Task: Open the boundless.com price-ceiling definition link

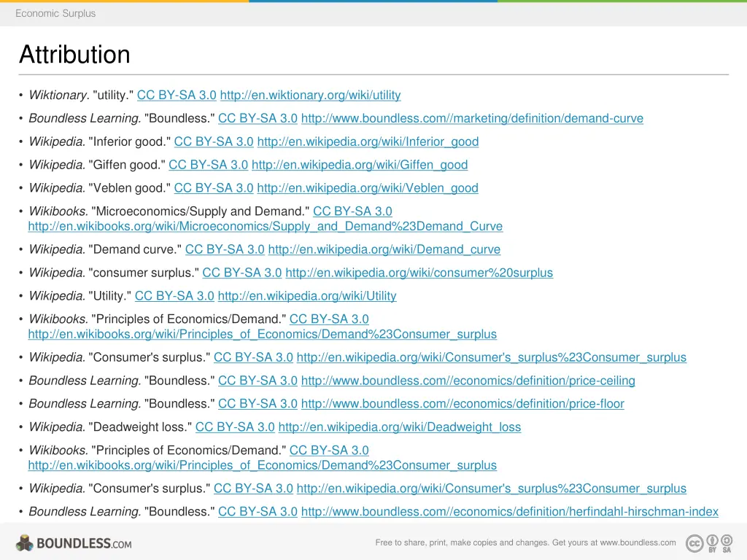Action: tap(468, 381)
